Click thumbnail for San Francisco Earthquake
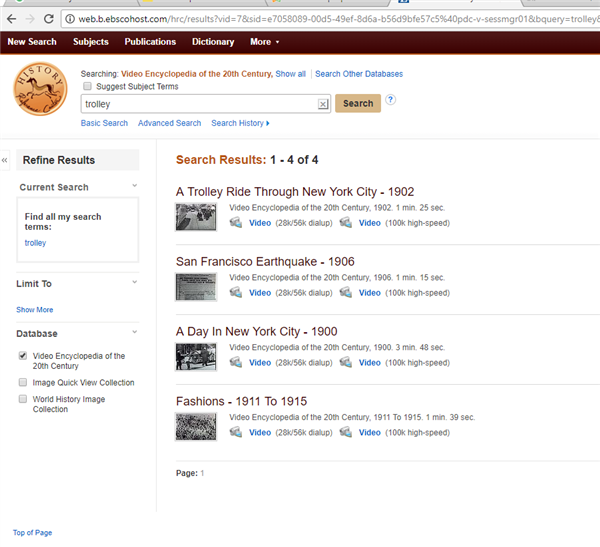 pos(196,287)
